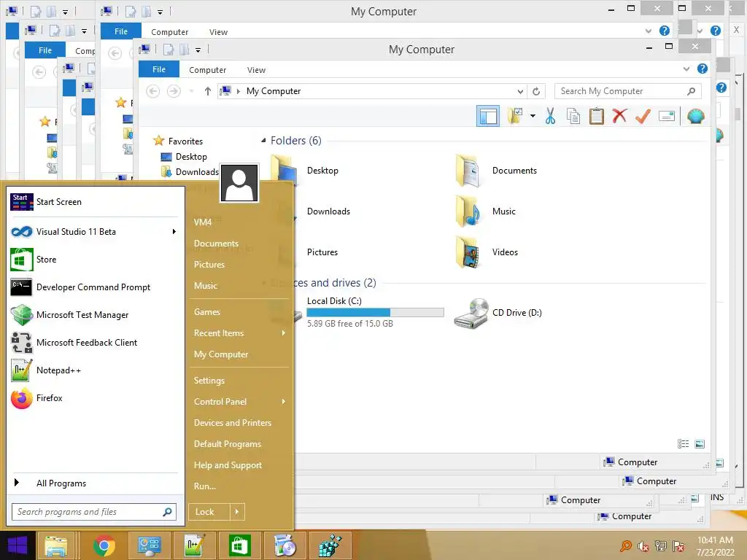Click the Up one level arrow

point(207,91)
